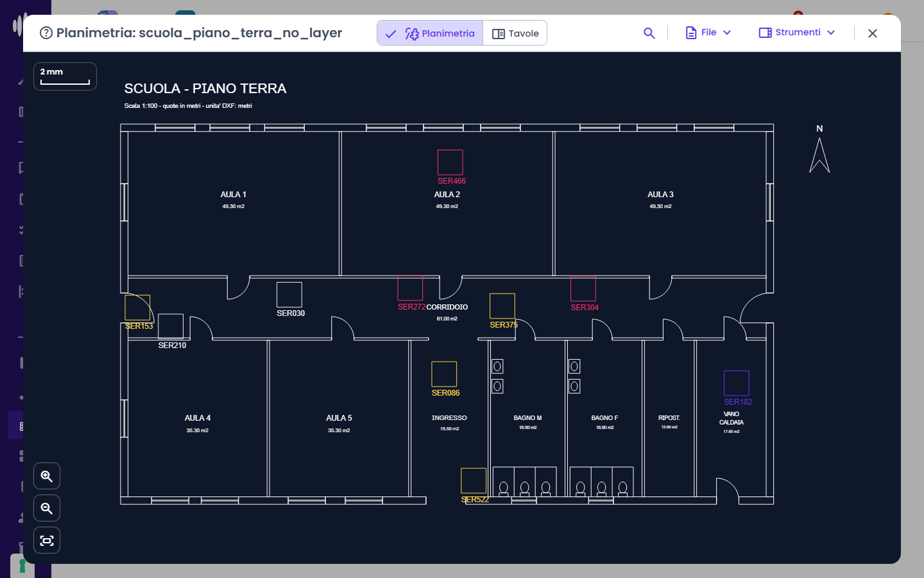
Task: Select the SER375 yellow marker
Action: pyautogui.click(x=502, y=306)
